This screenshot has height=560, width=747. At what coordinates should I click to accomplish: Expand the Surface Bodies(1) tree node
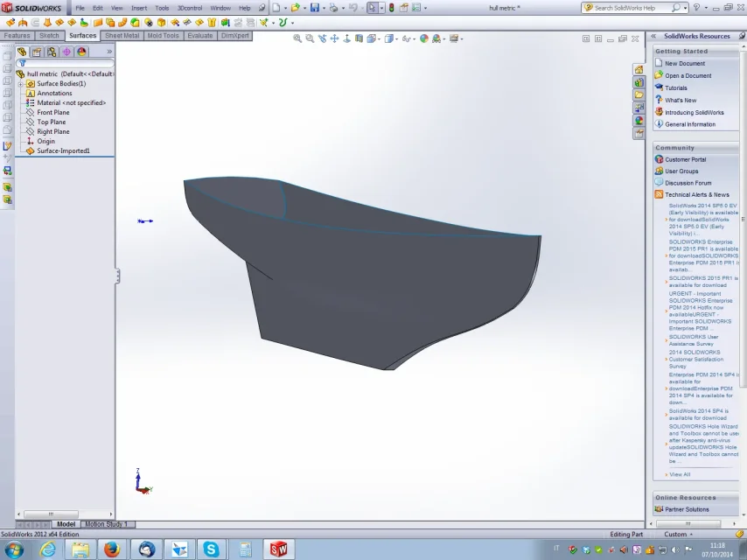[20, 84]
